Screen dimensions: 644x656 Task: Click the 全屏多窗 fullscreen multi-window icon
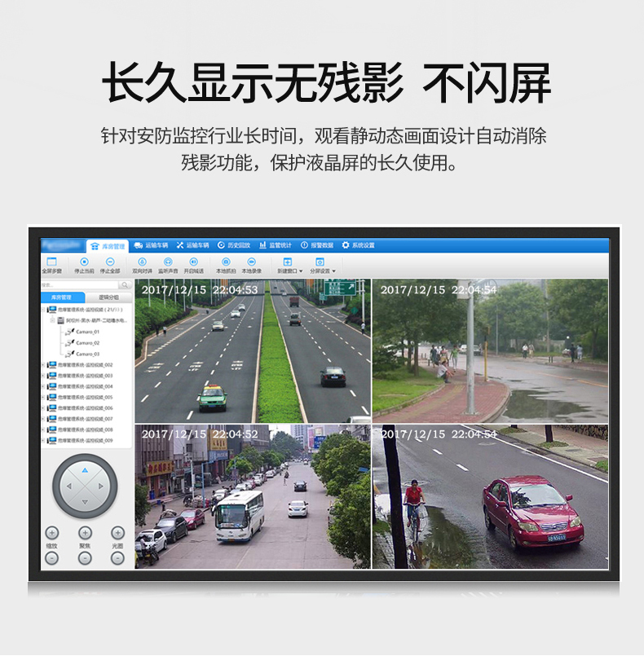[x=51, y=262]
